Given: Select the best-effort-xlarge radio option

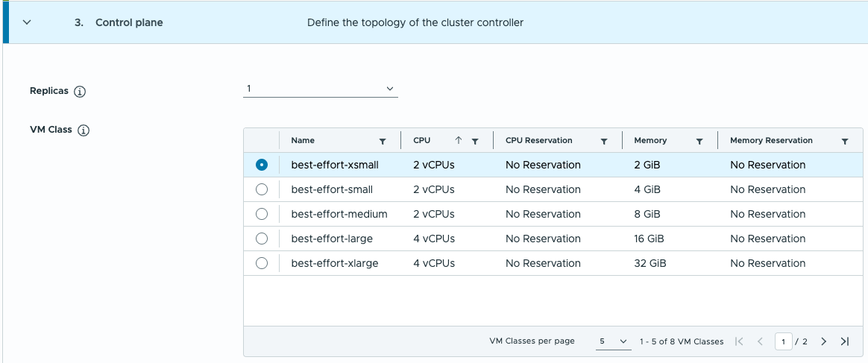Looking at the screenshot, I should pos(262,263).
